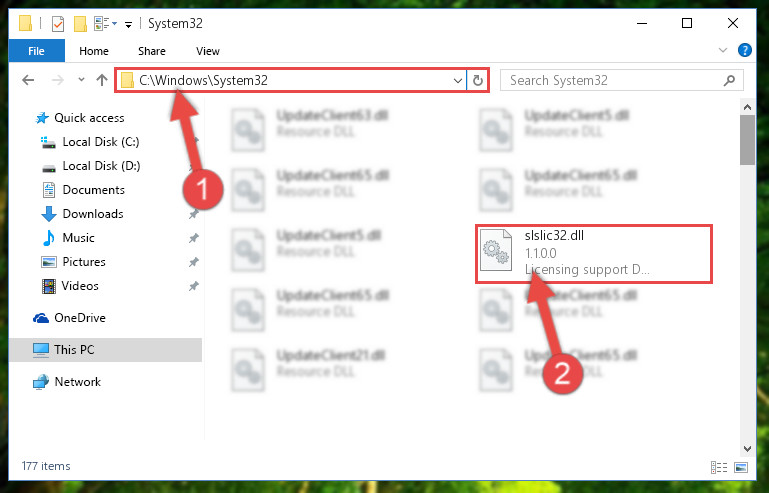Screen dimensions: 769x493
Task: Switch to the View ribbon tab
Action: click(x=207, y=51)
